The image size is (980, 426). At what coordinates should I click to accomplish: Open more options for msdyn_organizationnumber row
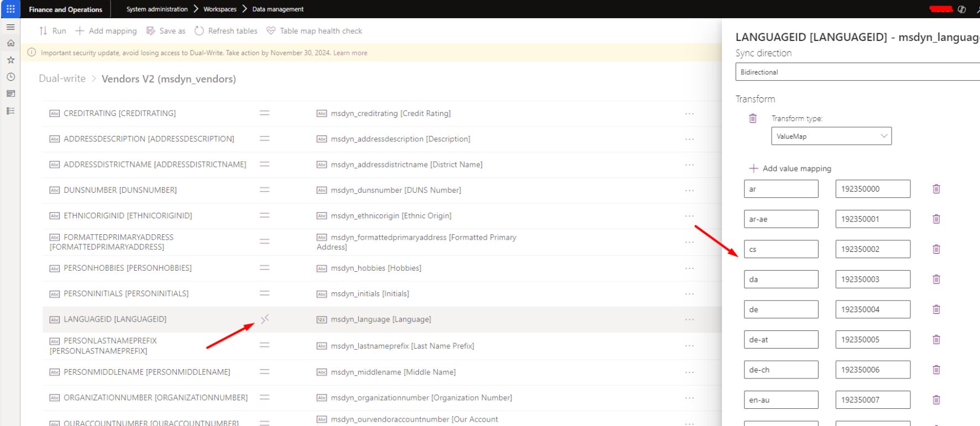click(x=689, y=398)
